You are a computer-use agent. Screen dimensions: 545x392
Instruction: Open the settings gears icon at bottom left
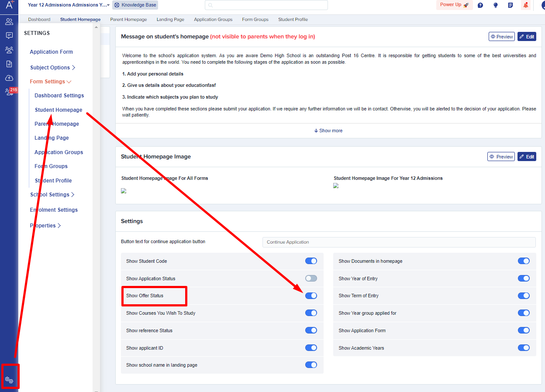click(9, 380)
